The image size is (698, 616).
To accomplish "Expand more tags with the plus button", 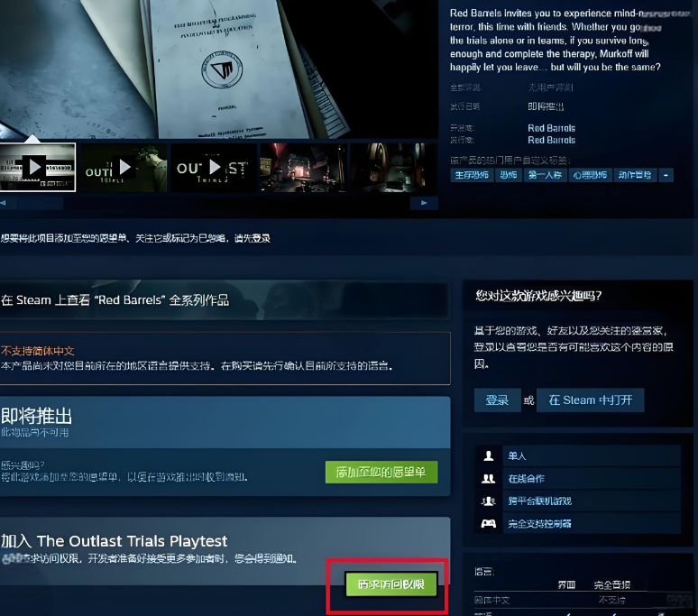I will click(666, 175).
